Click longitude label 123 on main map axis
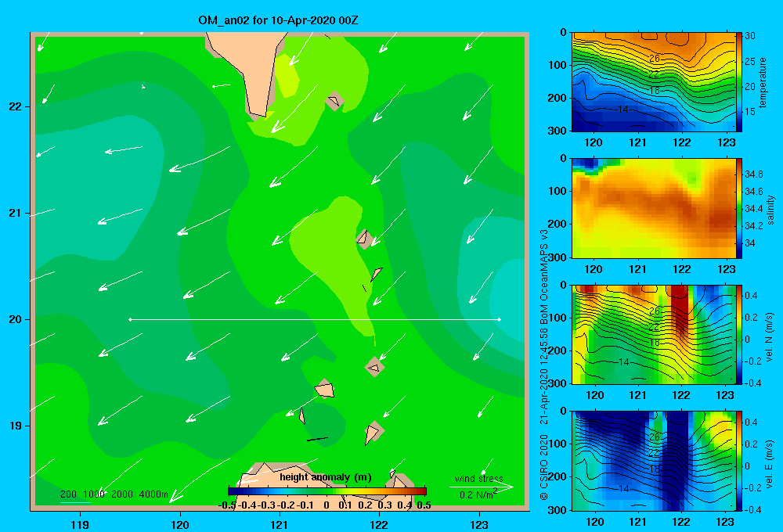 click(479, 524)
